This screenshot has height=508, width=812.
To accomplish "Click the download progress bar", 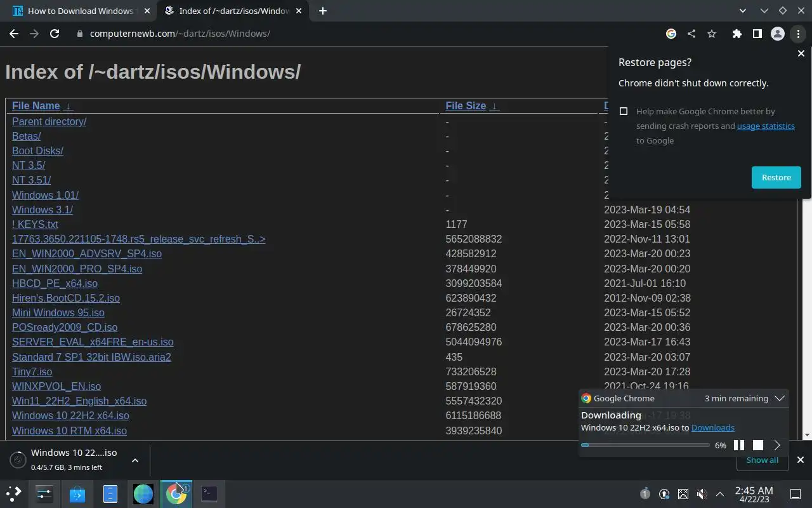I will 645,445.
